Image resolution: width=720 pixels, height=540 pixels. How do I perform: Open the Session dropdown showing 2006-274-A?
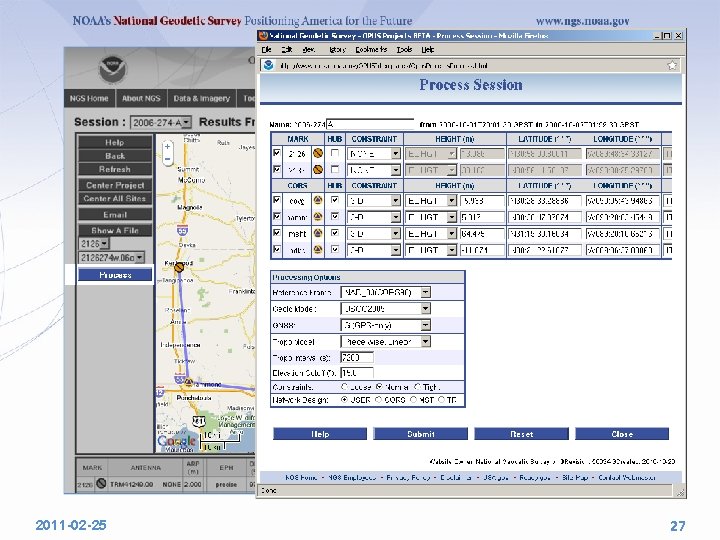161,123
